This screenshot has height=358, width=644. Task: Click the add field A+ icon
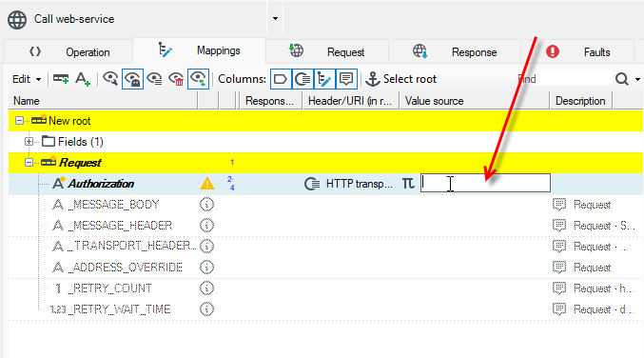click(83, 79)
